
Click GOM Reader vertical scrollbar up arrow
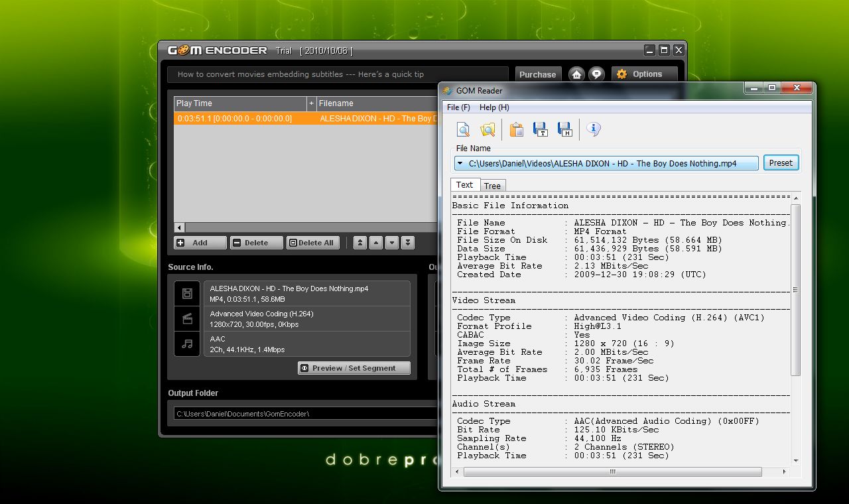(x=796, y=198)
